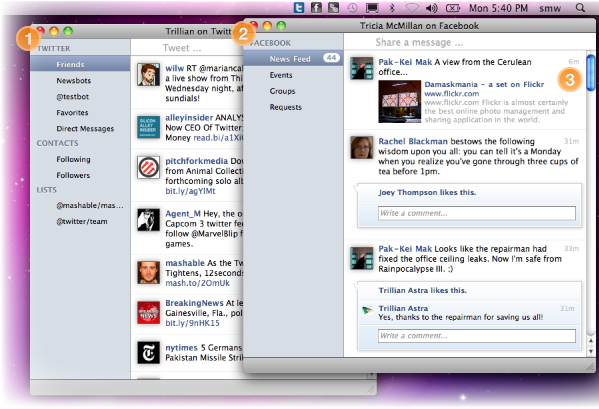Click the 44 unread News Feed badge
The width and height of the screenshot is (599, 409).
point(331,58)
